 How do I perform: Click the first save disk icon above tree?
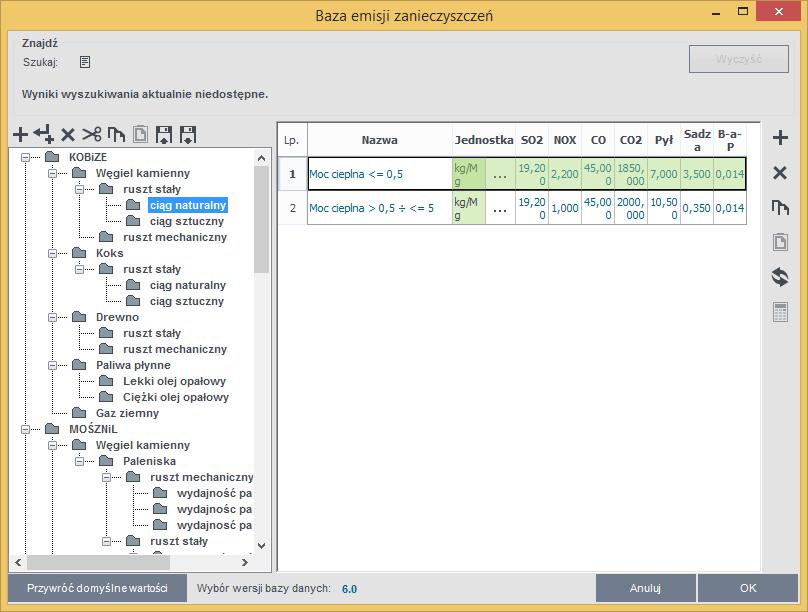(164, 134)
